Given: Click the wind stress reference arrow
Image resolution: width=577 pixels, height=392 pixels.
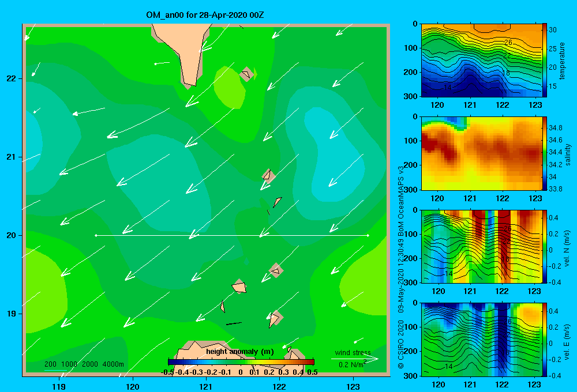Looking at the screenshot, I should pyautogui.click(x=354, y=359).
